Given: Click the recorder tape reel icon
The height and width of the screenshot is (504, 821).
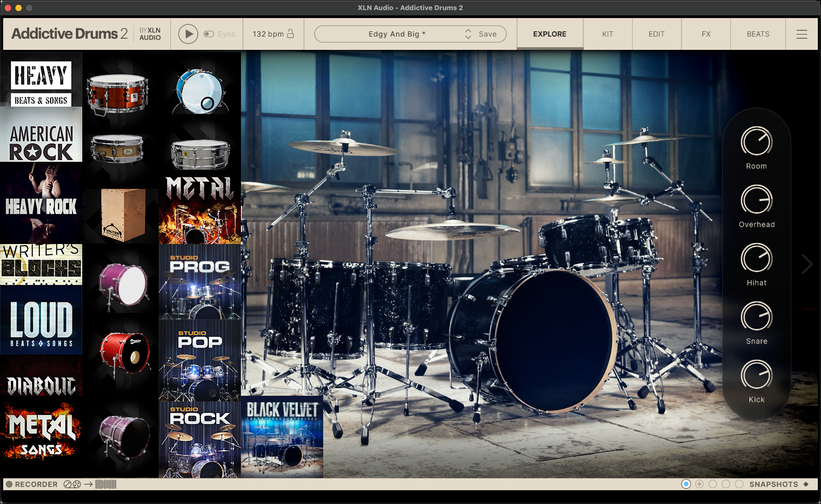Looking at the screenshot, I should (72, 484).
